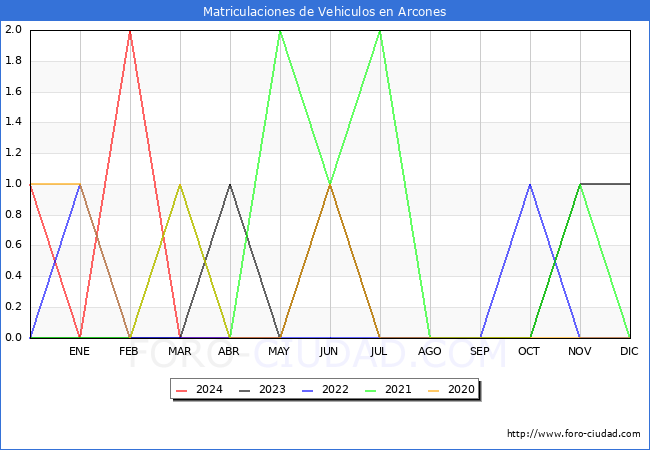
Task: Click the green 2021 peak at MAY
Action: [x=280, y=31]
